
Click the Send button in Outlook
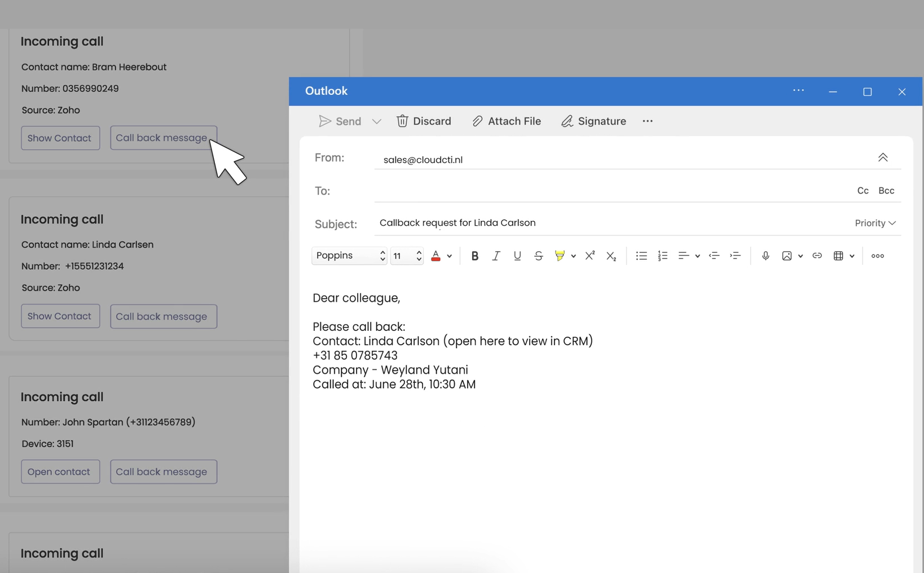[x=340, y=121]
